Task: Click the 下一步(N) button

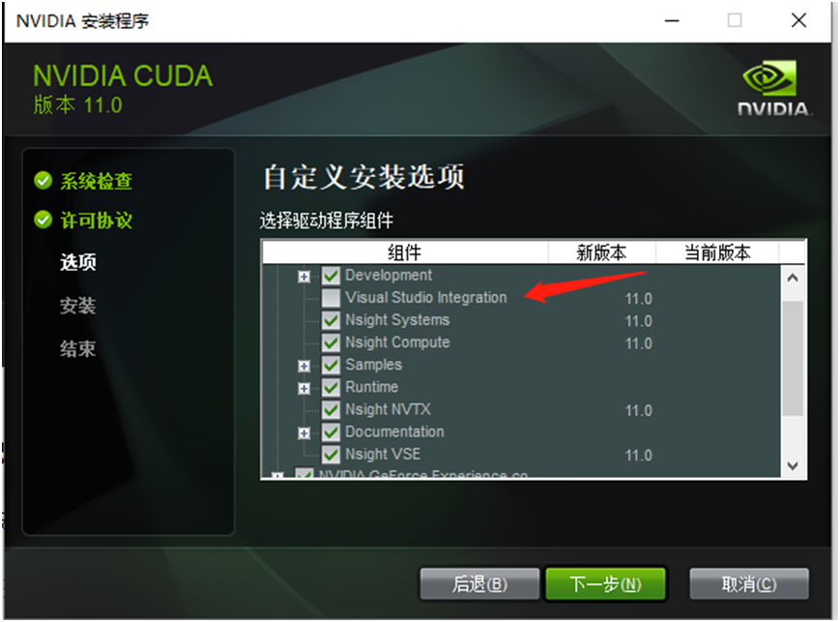Action: pyautogui.click(x=605, y=584)
